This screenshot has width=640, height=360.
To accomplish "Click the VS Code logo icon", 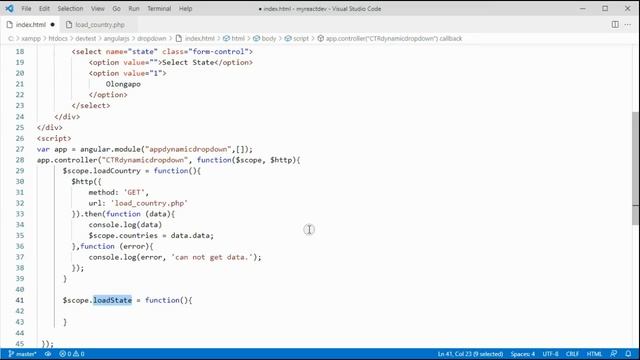I will [x=9, y=9].
